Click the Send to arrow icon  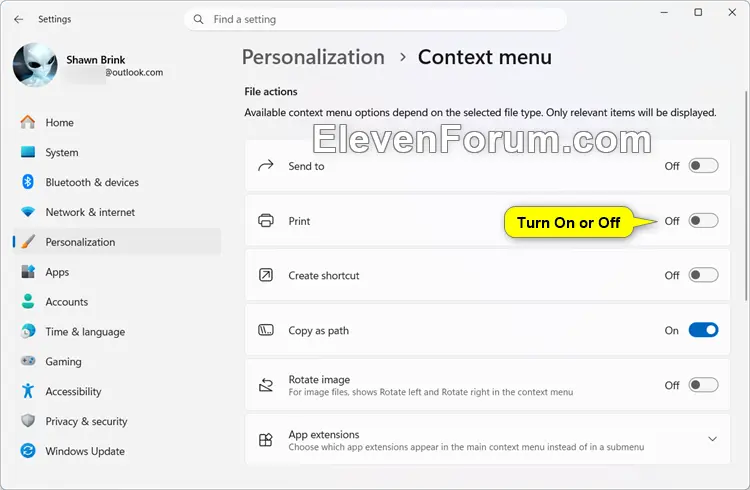pos(265,166)
